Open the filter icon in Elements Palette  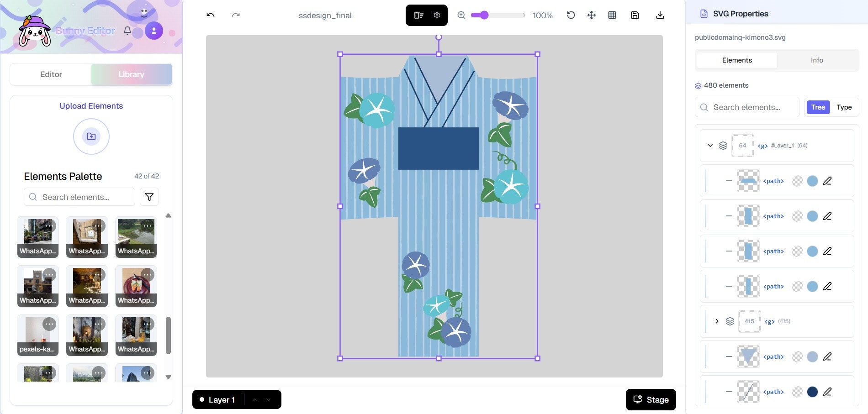click(x=149, y=197)
